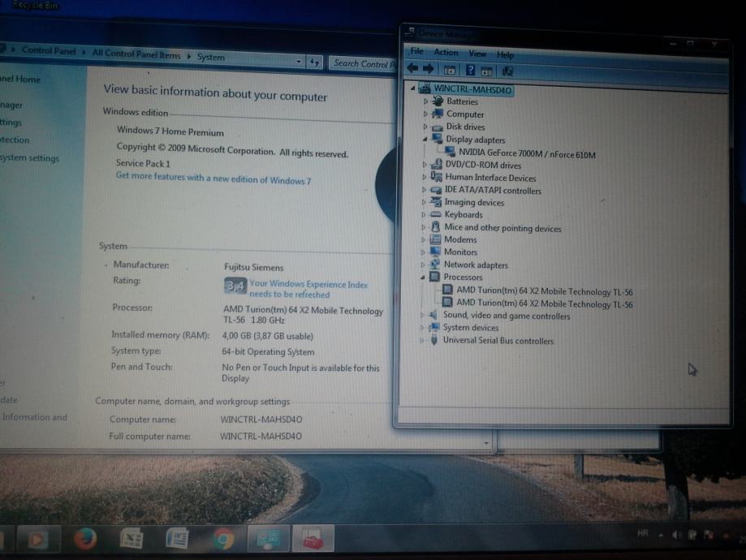The width and height of the screenshot is (746, 560).
Task: Click 'Windows 7 Home Premium' text
Action: tap(170, 131)
